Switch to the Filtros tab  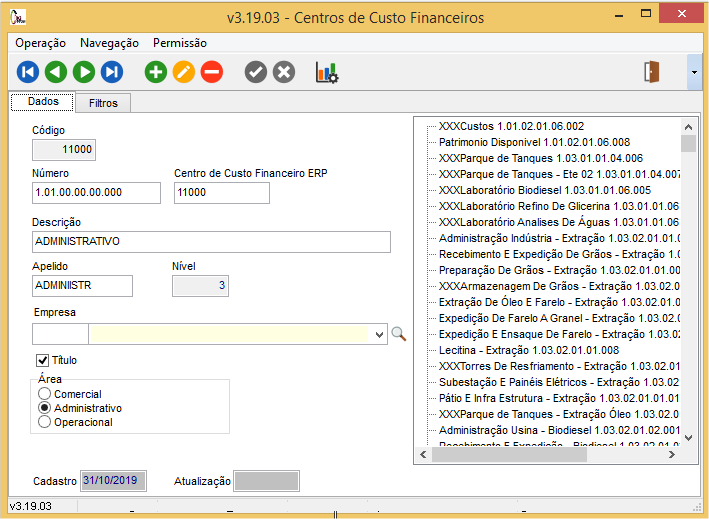click(103, 103)
